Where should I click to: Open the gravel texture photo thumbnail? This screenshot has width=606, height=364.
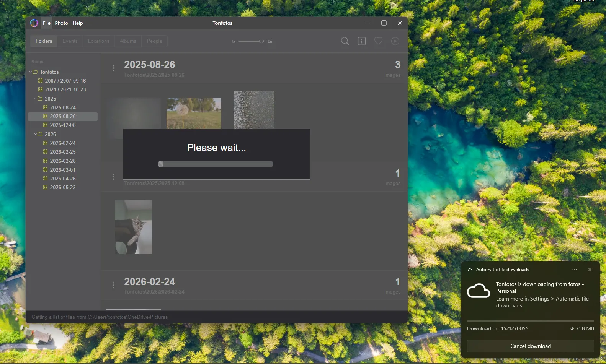click(x=254, y=110)
